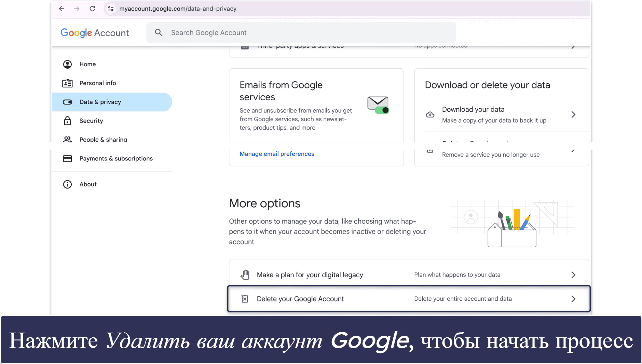Click the People & sharing icon
The image size is (642, 364).
[67, 140]
